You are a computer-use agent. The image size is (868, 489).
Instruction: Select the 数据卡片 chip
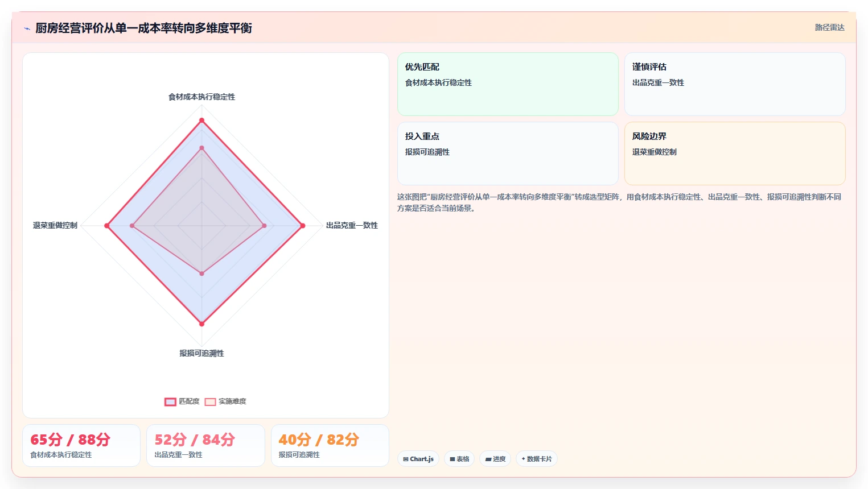(537, 459)
